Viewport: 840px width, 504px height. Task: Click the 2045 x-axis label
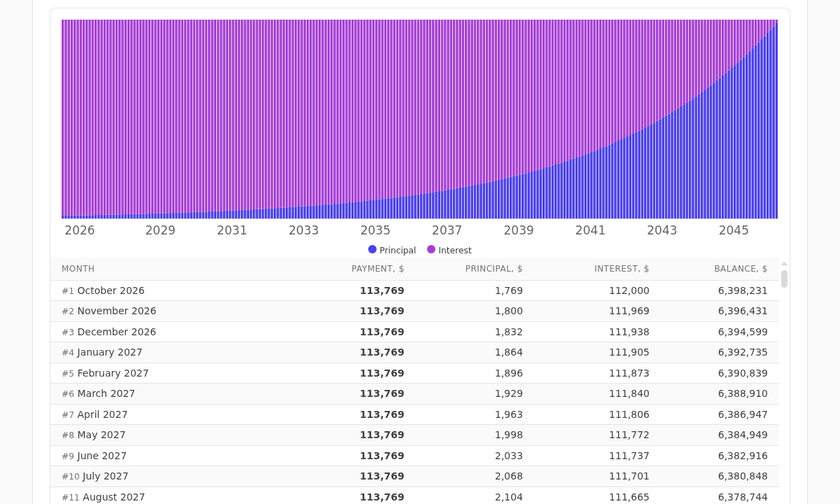(734, 230)
